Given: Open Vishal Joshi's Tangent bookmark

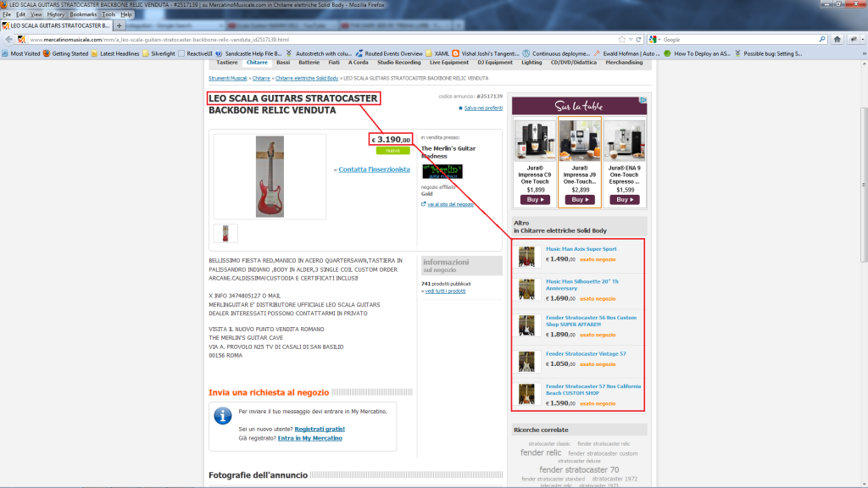Looking at the screenshot, I should (486, 53).
